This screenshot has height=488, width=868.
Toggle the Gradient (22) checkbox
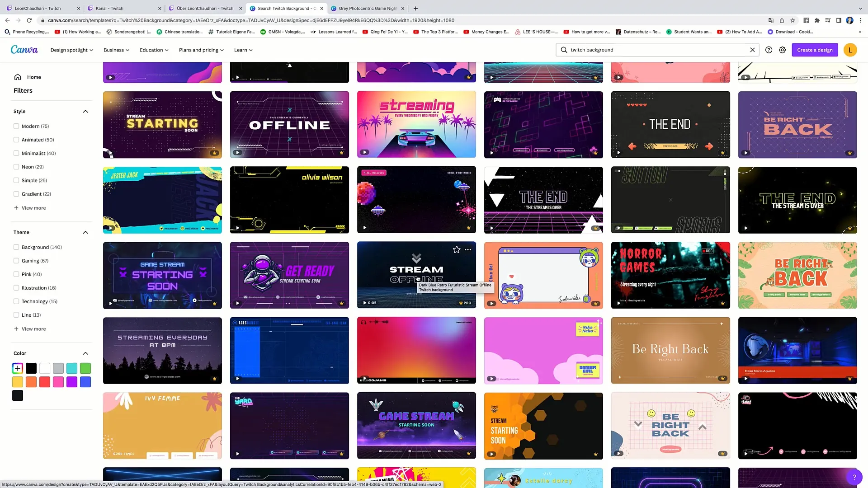pos(16,194)
